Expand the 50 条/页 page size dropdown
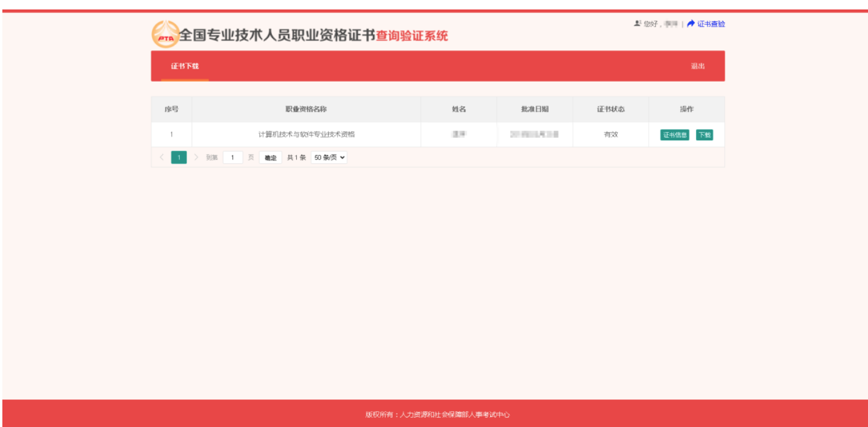 tap(329, 157)
